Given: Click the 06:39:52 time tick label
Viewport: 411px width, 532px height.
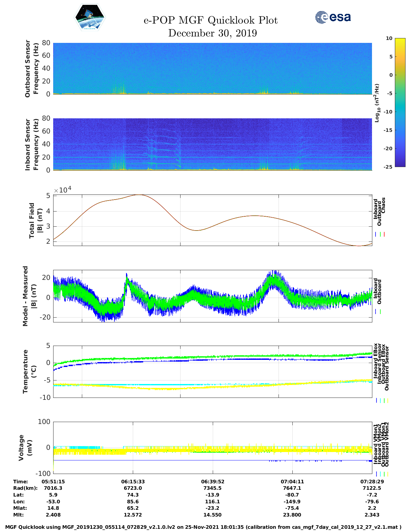Looking at the screenshot, I should coord(212,481).
